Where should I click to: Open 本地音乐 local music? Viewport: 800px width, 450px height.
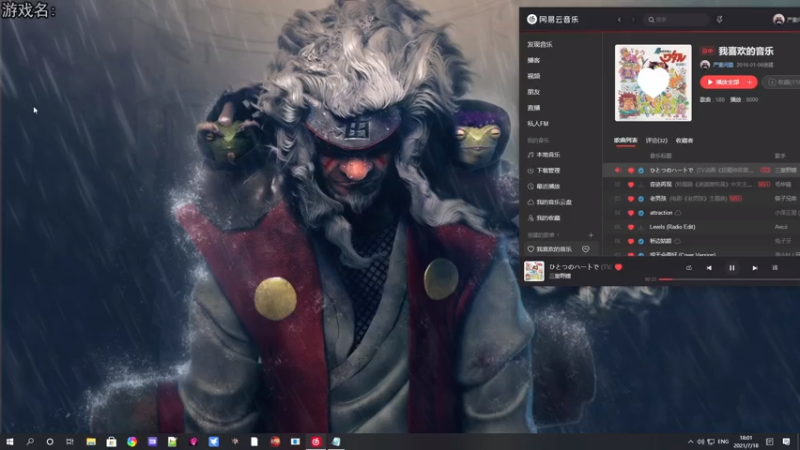click(x=544, y=155)
